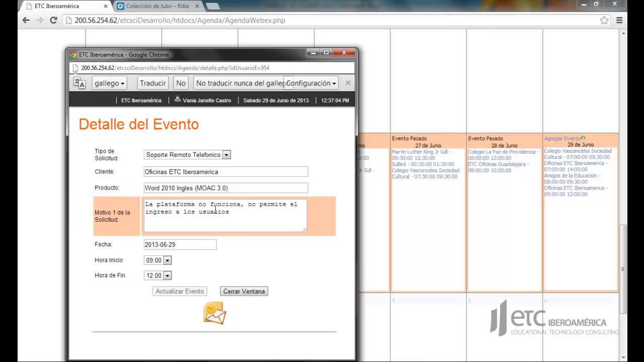Click Oficinas ETC Iberoamerica 07:00:00 14:00:00 event
Screen dimensions: 644x362
coord(576,166)
